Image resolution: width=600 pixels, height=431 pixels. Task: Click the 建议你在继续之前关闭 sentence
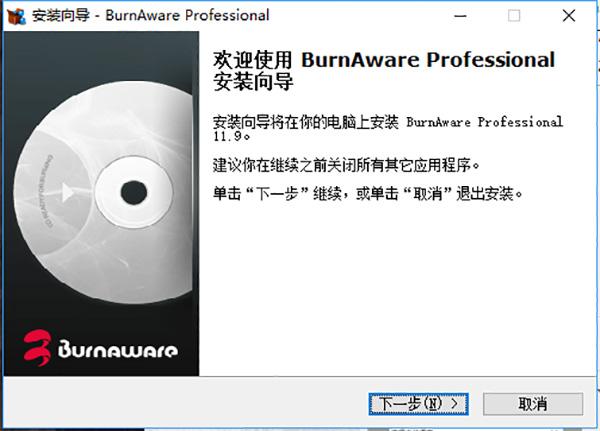[346, 165]
